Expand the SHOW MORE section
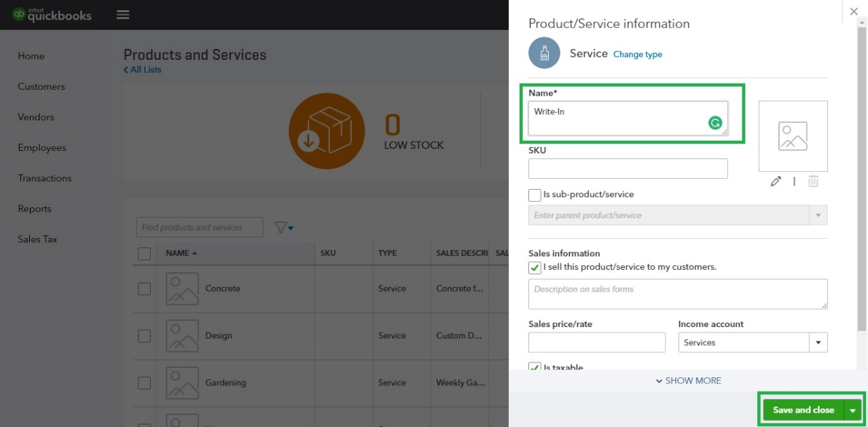 coord(688,381)
